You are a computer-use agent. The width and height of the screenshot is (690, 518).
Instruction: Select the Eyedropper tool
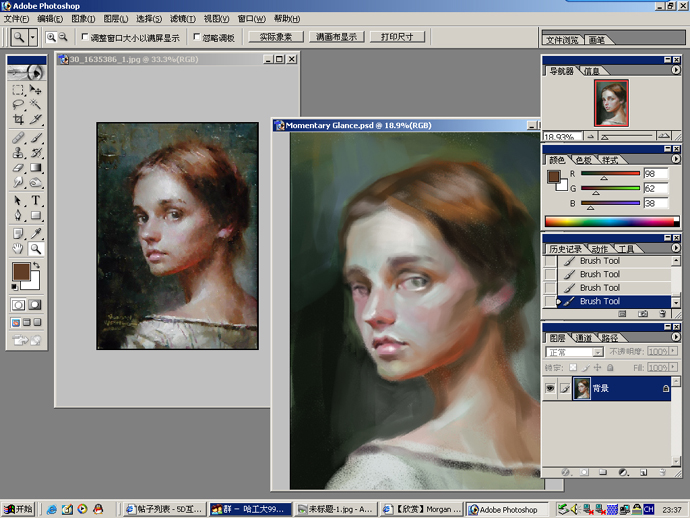click(35, 234)
